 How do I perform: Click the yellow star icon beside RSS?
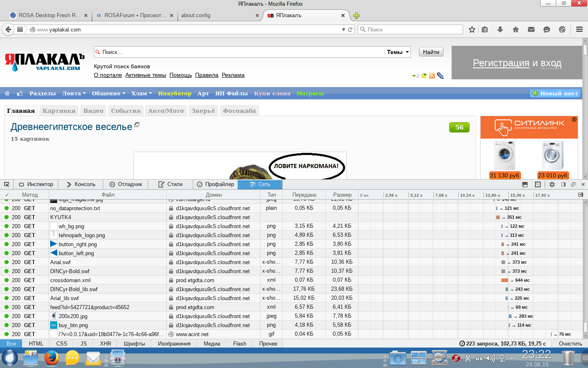point(424,76)
